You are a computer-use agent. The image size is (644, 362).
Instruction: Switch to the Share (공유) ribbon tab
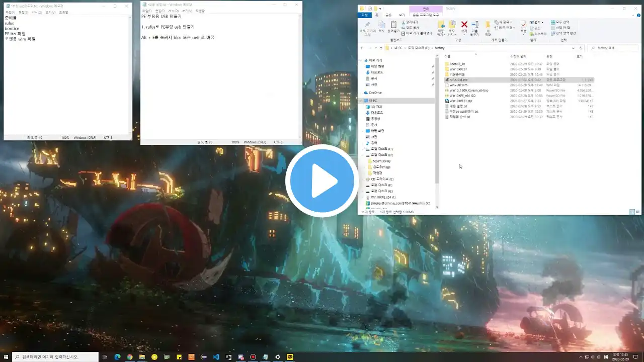pos(388,15)
